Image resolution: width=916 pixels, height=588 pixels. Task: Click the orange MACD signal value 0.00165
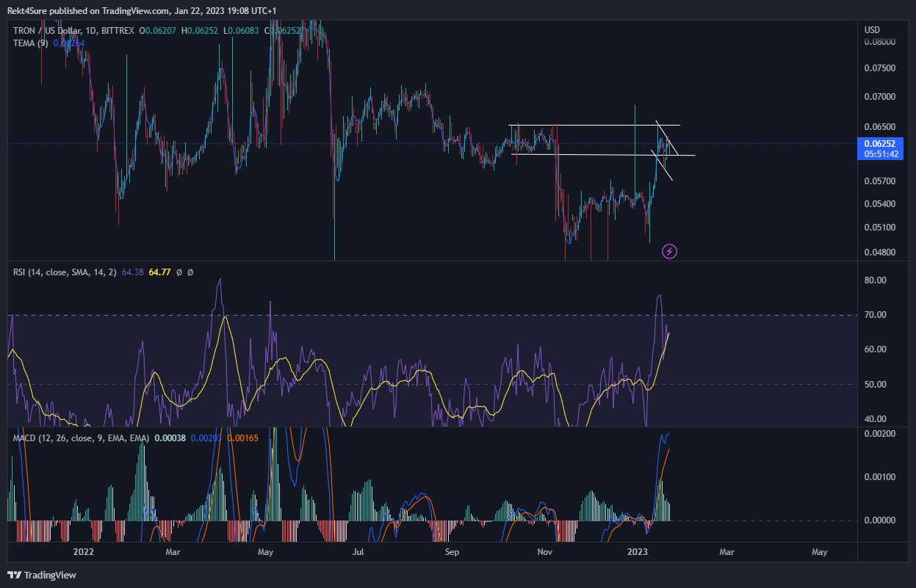point(242,438)
